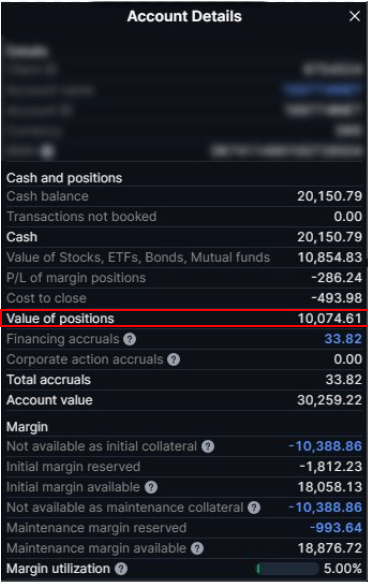Click blue maintenance collateral amount -10,388.86
Viewport: 368px width, 582px height.
(x=325, y=507)
